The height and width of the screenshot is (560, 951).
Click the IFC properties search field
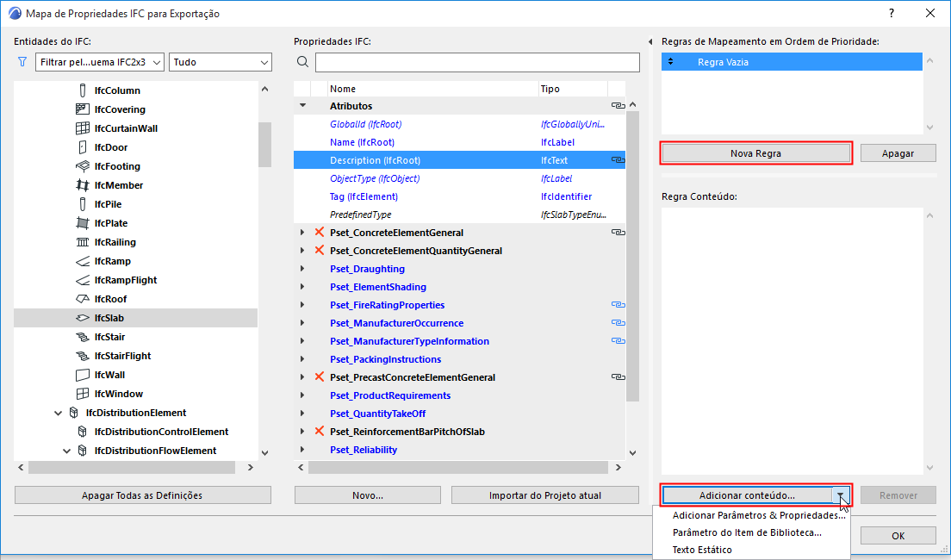tap(477, 62)
